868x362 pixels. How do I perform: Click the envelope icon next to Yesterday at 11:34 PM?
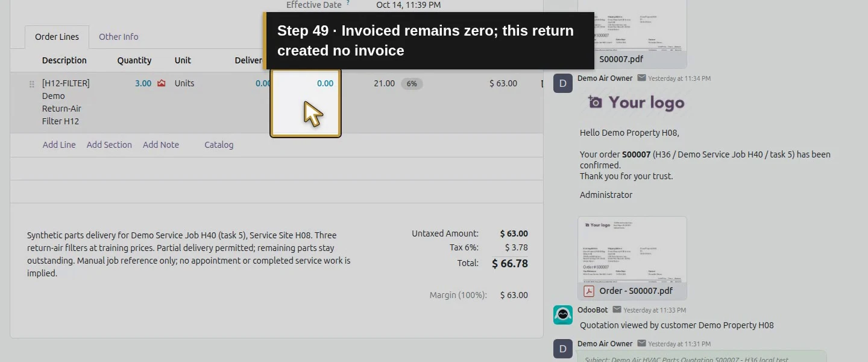641,78
